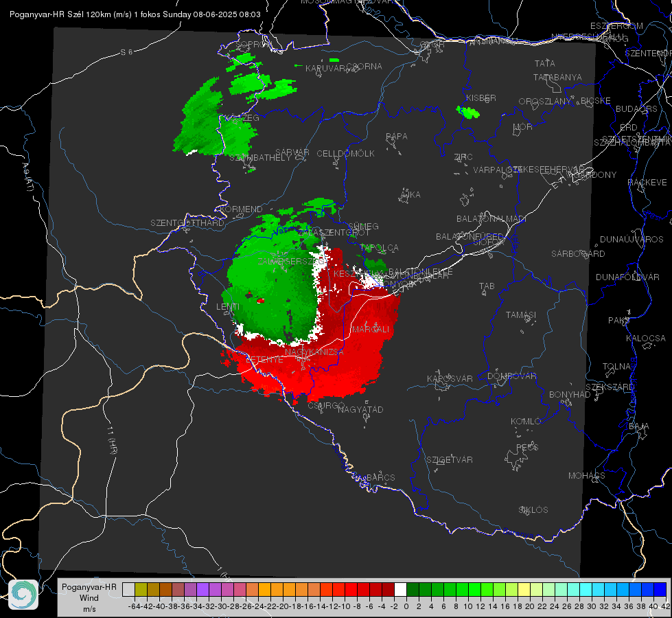Click the PECS city label
Screen dimensions: 672x618
pyautogui.click(x=526, y=447)
